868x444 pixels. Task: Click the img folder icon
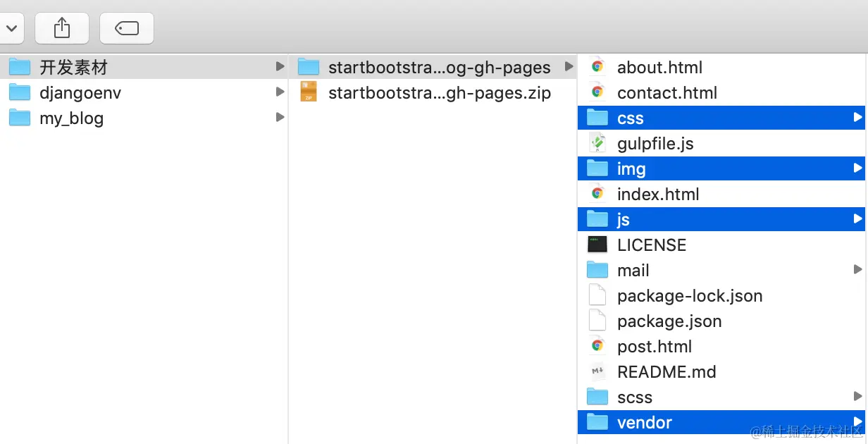click(597, 168)
